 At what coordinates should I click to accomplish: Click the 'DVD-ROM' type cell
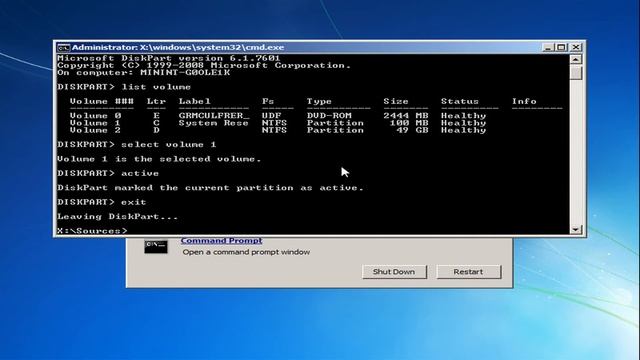(329, 116)
